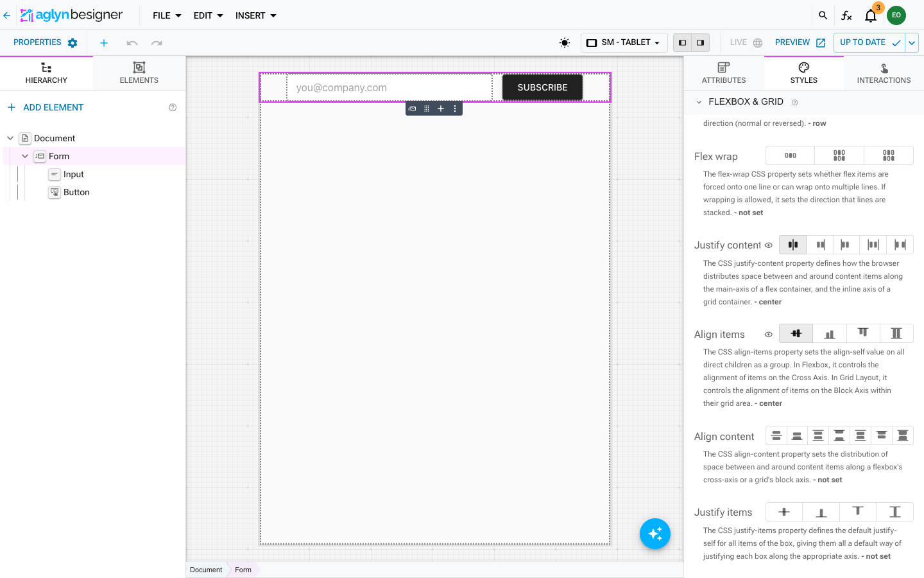This screenshot has height=578, width=924.
Task: Switch to the Interactions tab
Action: 884,73
